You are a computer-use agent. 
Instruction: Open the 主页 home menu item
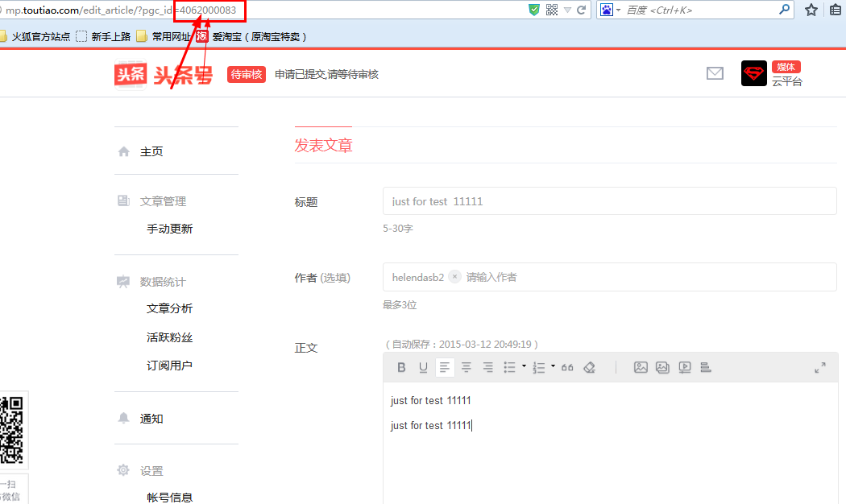151,151
